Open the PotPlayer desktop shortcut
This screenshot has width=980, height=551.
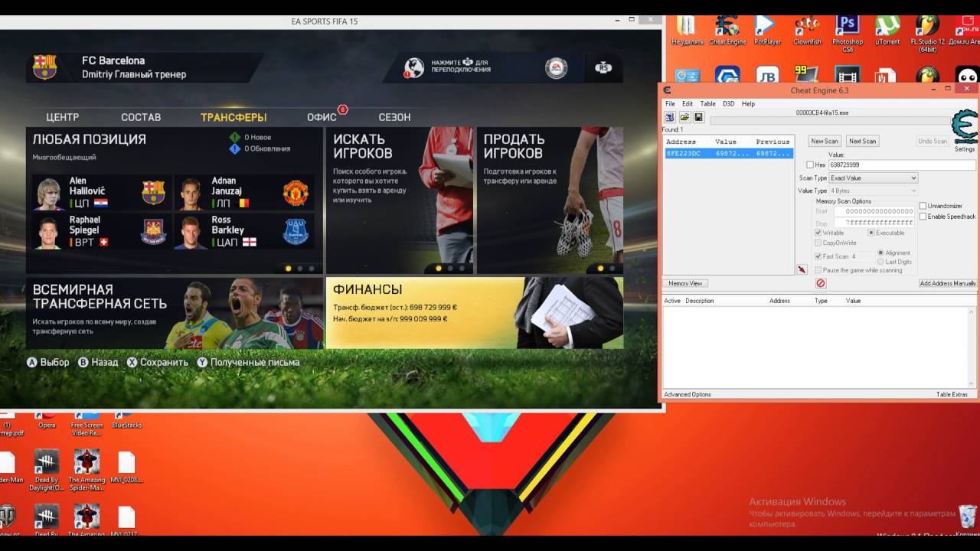tap(767, 31)
